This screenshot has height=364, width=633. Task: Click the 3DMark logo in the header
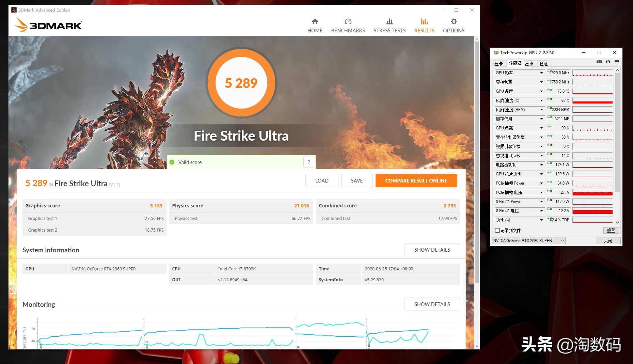coord(48,25)
